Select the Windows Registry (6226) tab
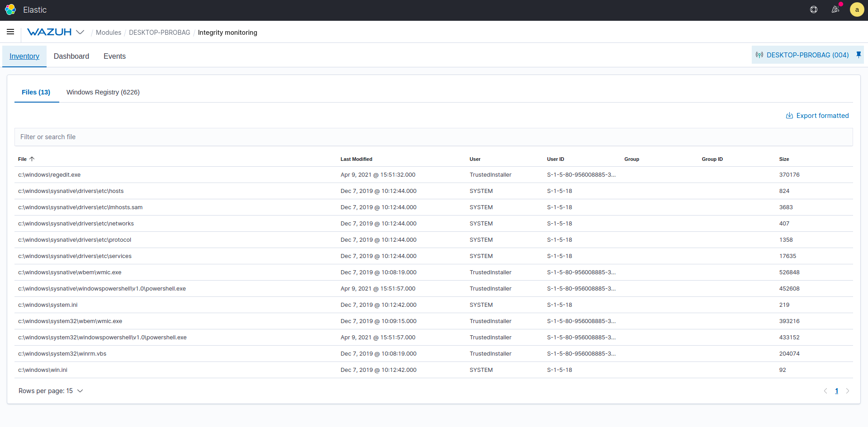Viewport: 868px width, 427px height. click(x=103, y=92)
